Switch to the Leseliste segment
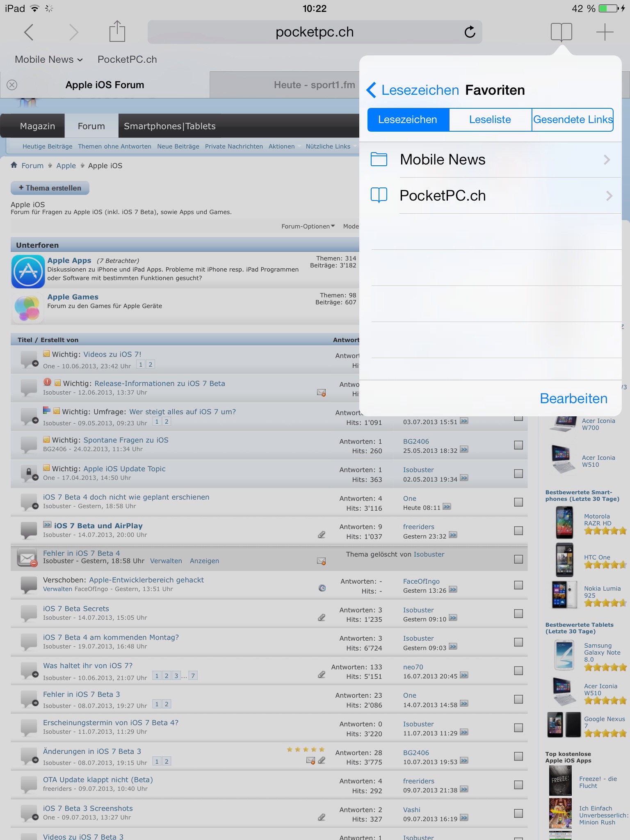The height and width of the screenshot is (840, 630). click(x=490, y=120)
